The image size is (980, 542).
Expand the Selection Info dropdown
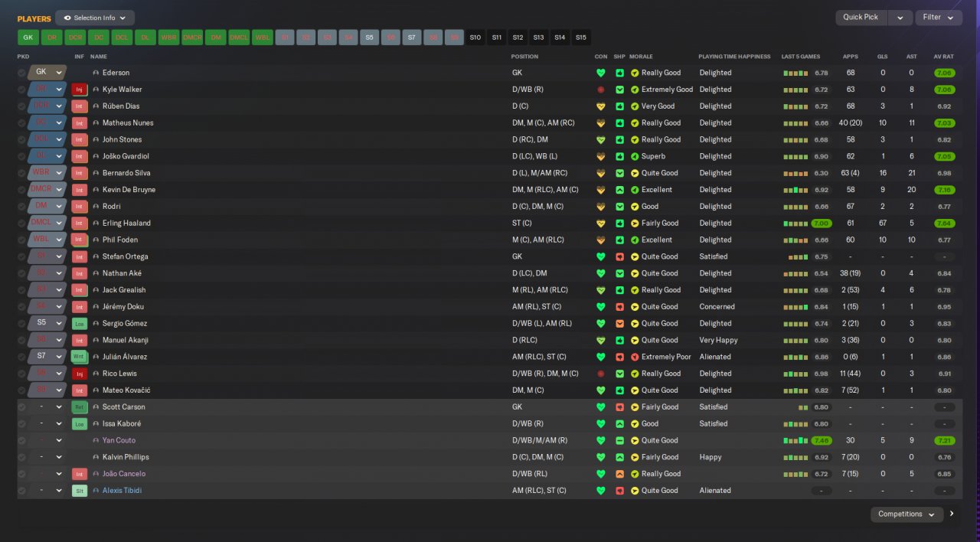click(x=95, y=18)
